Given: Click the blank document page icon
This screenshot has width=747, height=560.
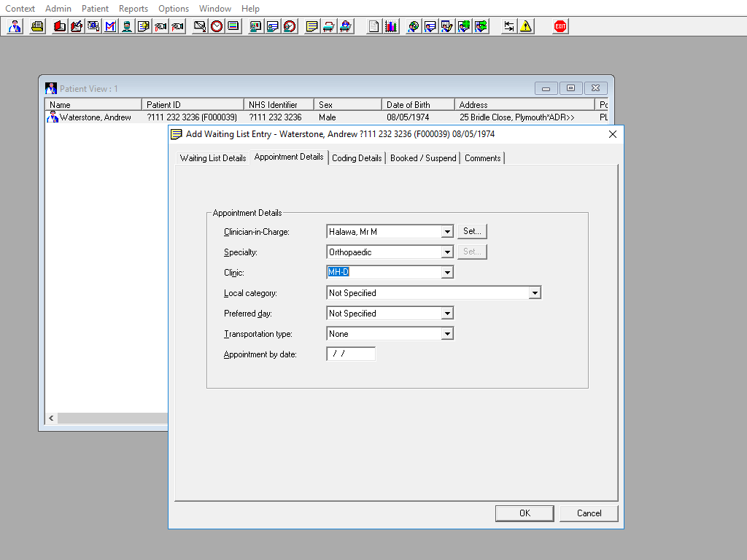Looking at the screenshot, I should 374,26.
